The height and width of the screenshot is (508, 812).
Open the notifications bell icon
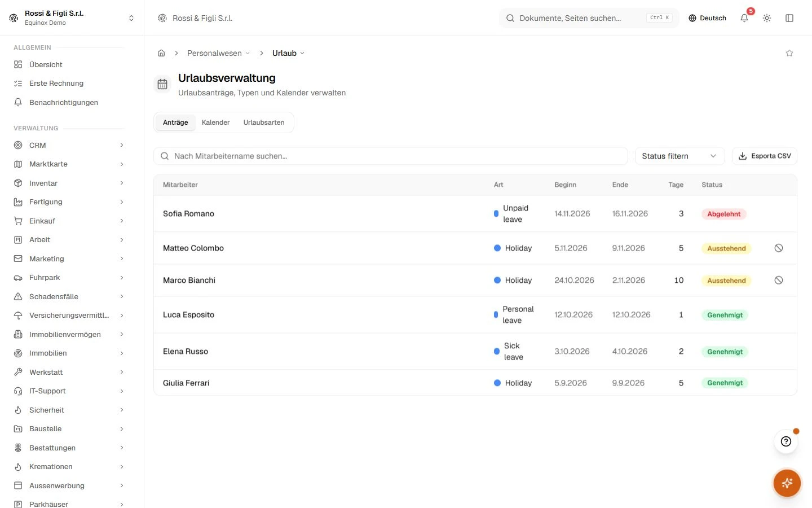[x=744, y=18]
